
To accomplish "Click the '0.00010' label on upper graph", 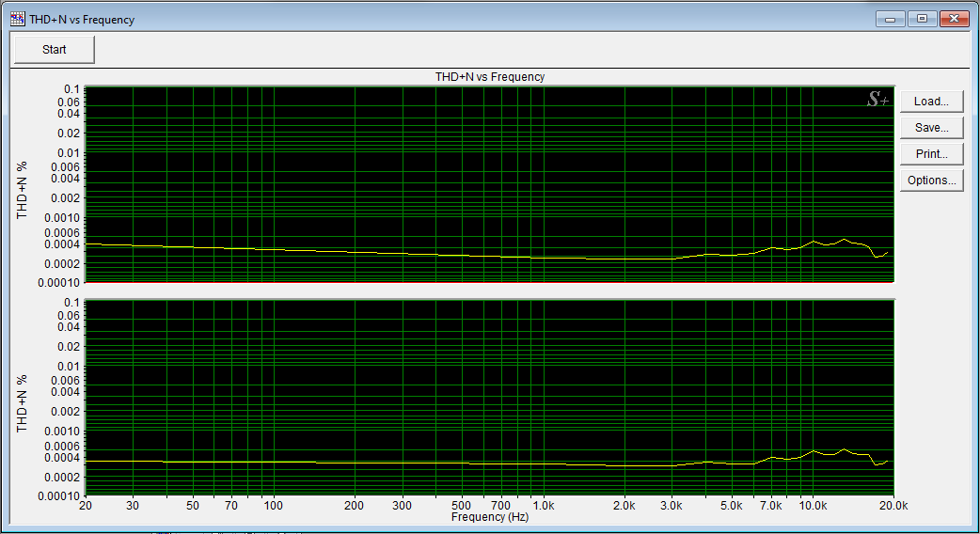I will pyautogui.click(x=58, y=283).
